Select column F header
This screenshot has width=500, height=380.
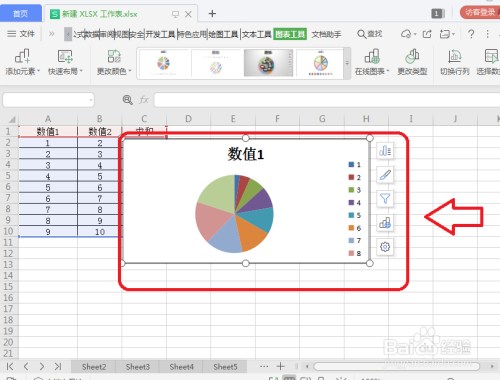(x=277, y=119)
